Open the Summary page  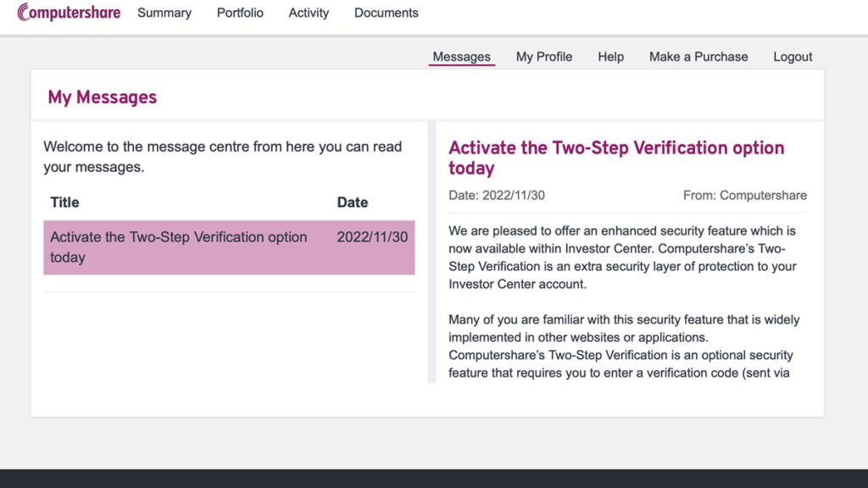coord(164,13)
